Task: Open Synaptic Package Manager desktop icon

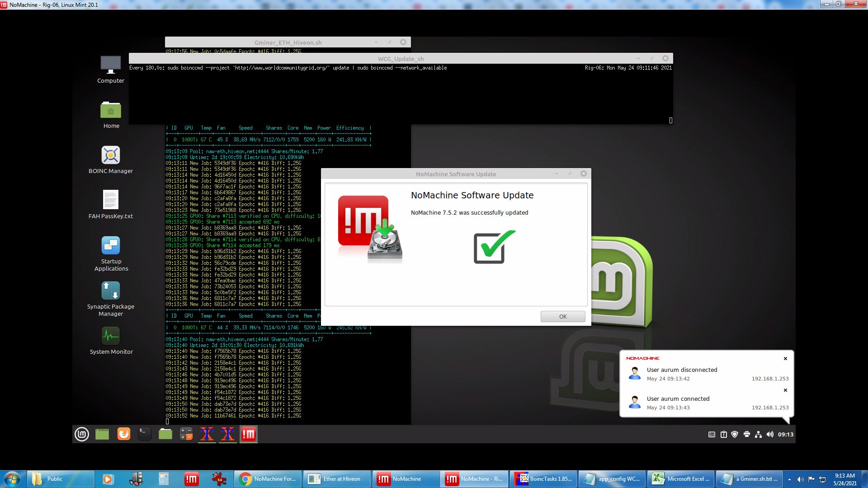Action: [111, 291]
